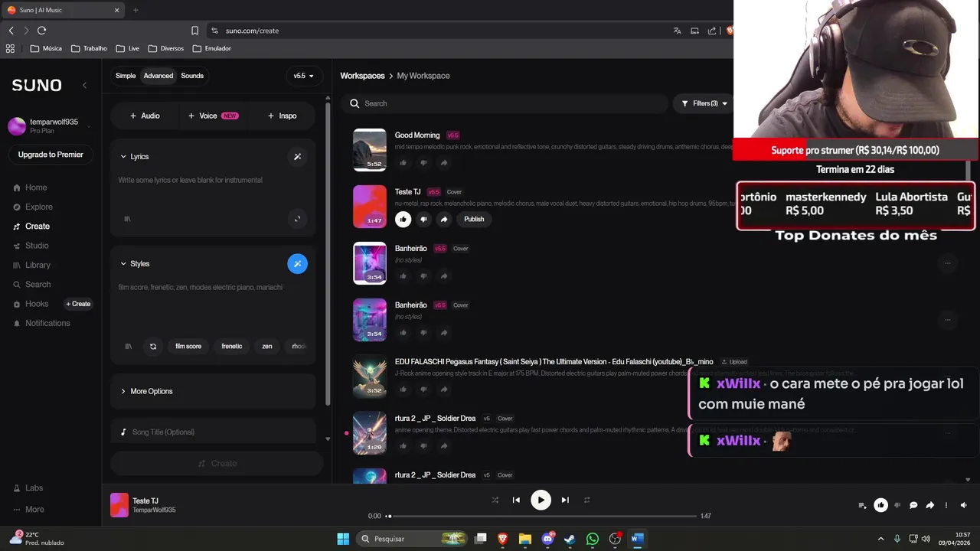Click the browser reload button
The image size is (980, 551).
pos(41,31)
